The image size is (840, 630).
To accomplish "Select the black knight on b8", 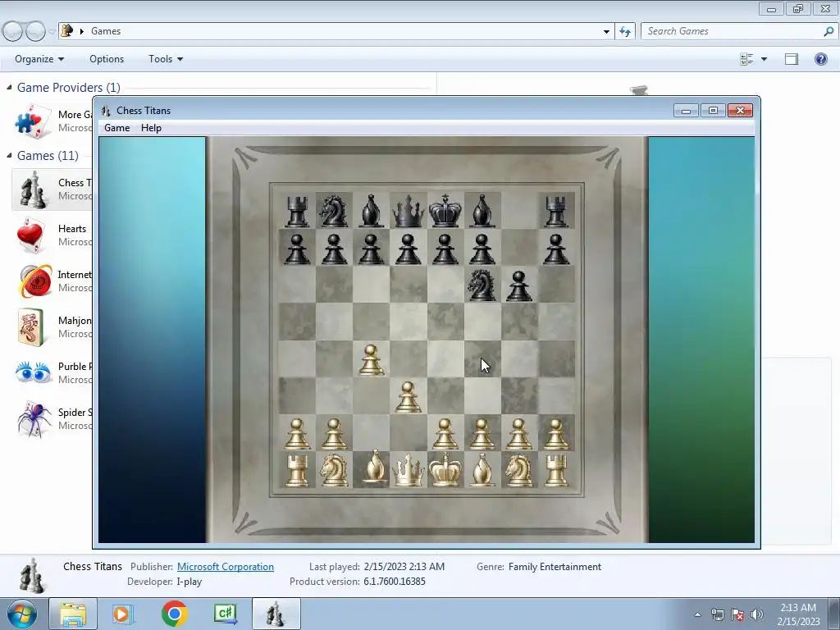I will [334, 211].
